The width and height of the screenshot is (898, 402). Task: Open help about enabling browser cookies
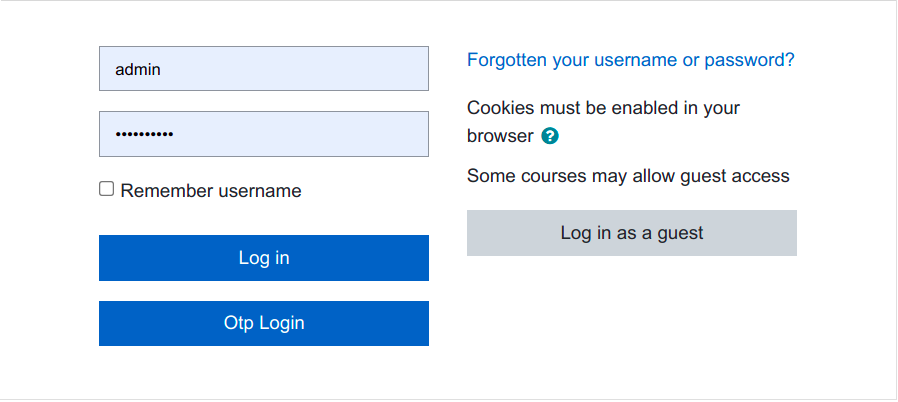[549, 136]
